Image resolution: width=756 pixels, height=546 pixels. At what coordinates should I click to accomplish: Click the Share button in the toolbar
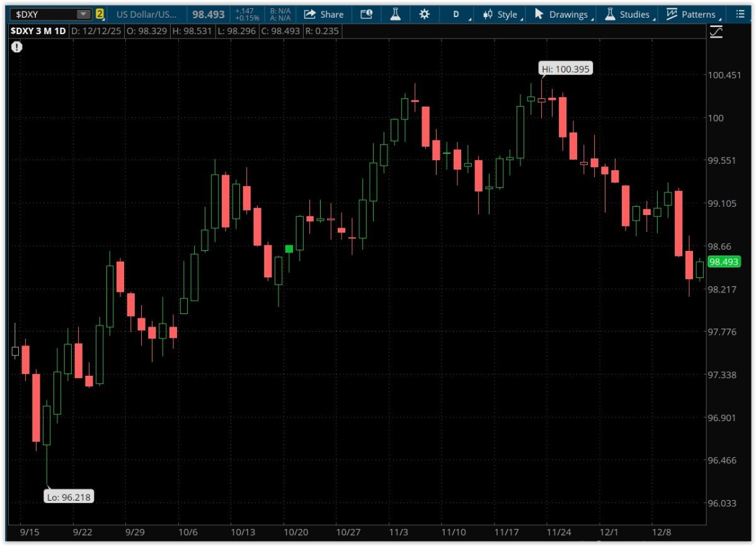324,15
